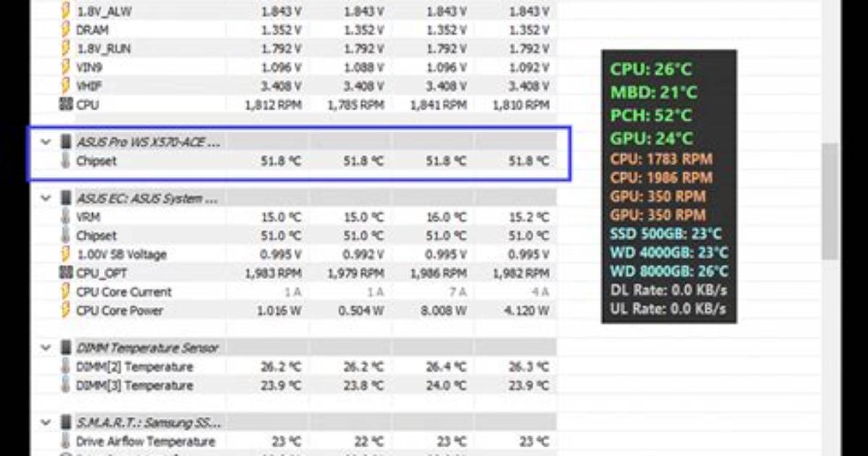Click the DIMM[2] 26.4 °C value
The width and height of the screenshot is (868, 456).
[x=446, y=367]
